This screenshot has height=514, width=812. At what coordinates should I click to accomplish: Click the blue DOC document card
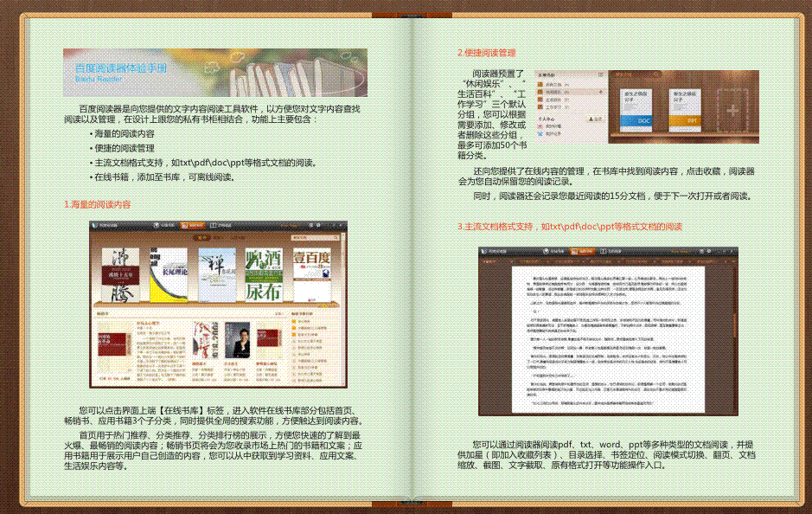[x=636, y=109]
